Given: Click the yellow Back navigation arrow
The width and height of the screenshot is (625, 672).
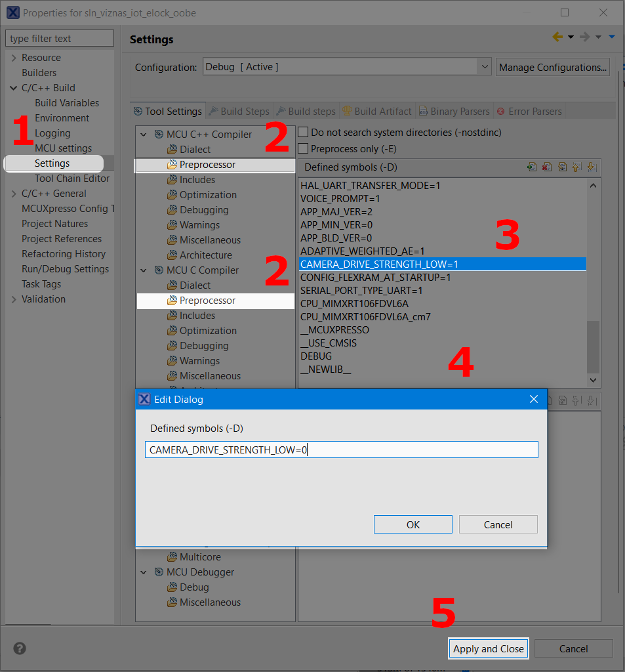Looking at the screenshot, I should [557, 37].
